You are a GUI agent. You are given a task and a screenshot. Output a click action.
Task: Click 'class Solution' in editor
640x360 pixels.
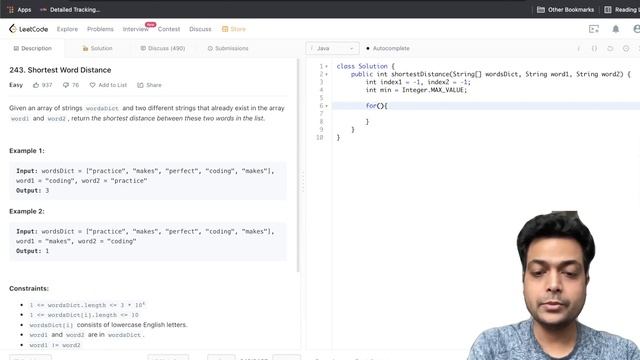point(362,66)
